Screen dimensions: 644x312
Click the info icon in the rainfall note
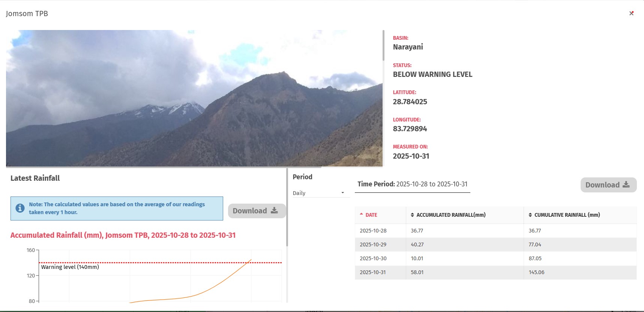click(x=20, y=208)
